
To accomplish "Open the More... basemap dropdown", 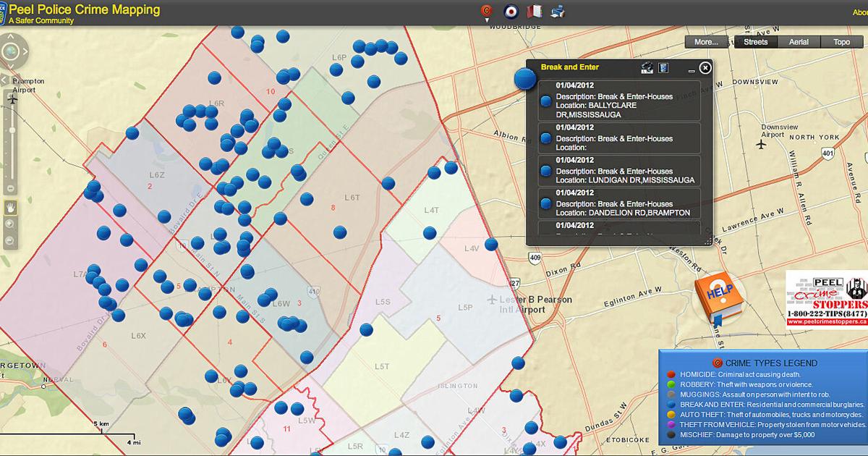I will tap(706, 42).
